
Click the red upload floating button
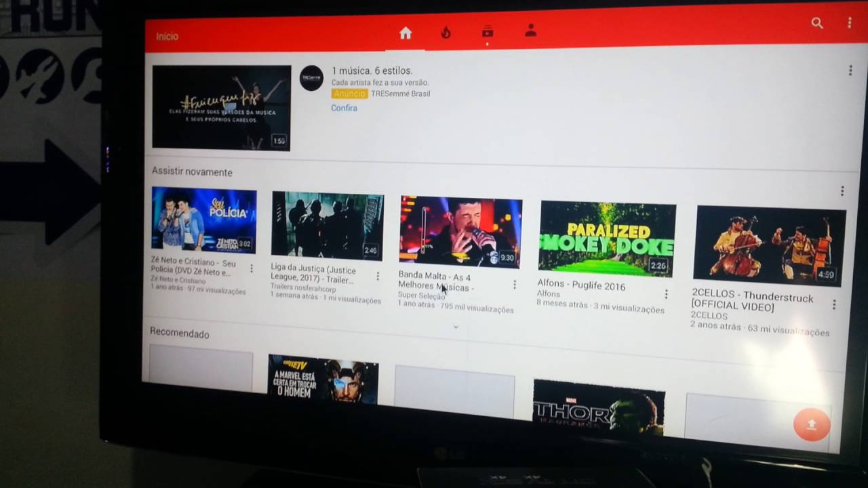pyautogui.click(x=812, y=425)
